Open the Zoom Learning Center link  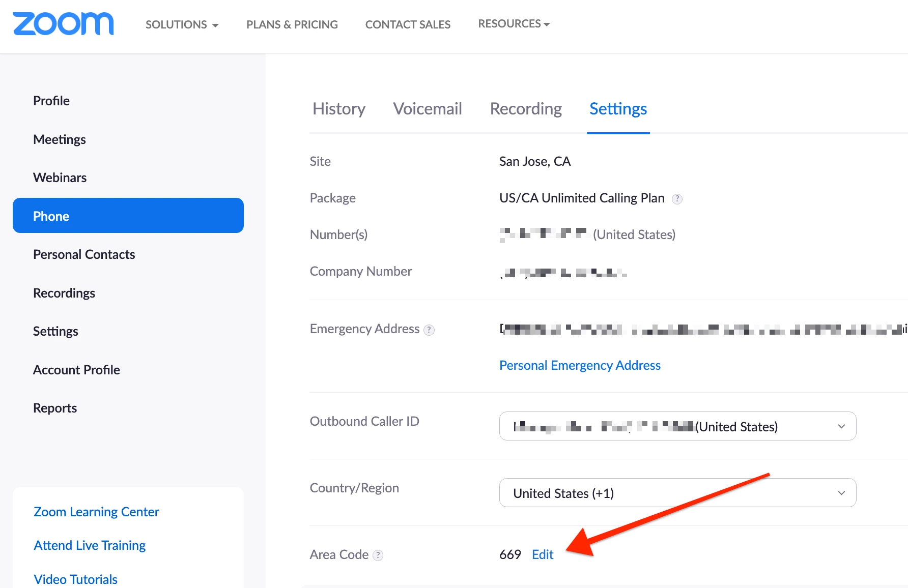(96, 512)
